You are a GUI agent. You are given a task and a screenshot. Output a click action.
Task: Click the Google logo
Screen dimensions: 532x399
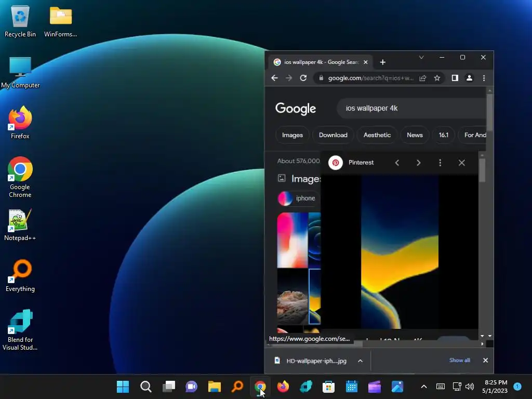tap(296, 109)
